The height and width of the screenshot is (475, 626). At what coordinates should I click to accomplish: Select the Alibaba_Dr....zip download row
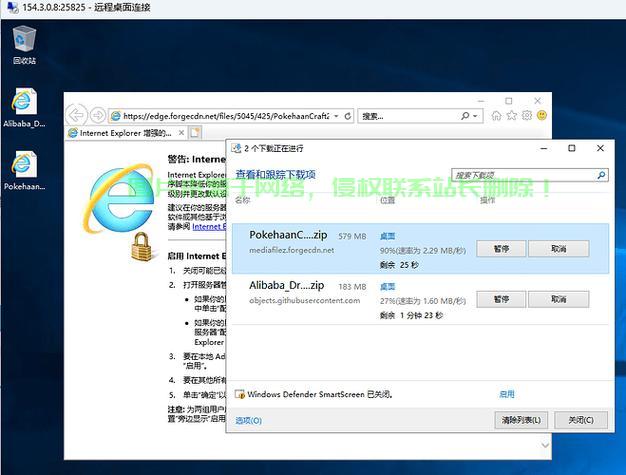pos(420,299)
